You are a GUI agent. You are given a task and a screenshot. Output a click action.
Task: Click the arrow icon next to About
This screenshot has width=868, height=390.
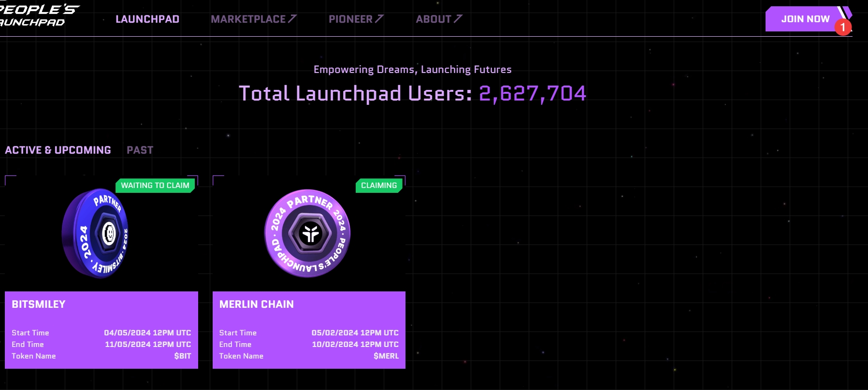click(458, 19)
